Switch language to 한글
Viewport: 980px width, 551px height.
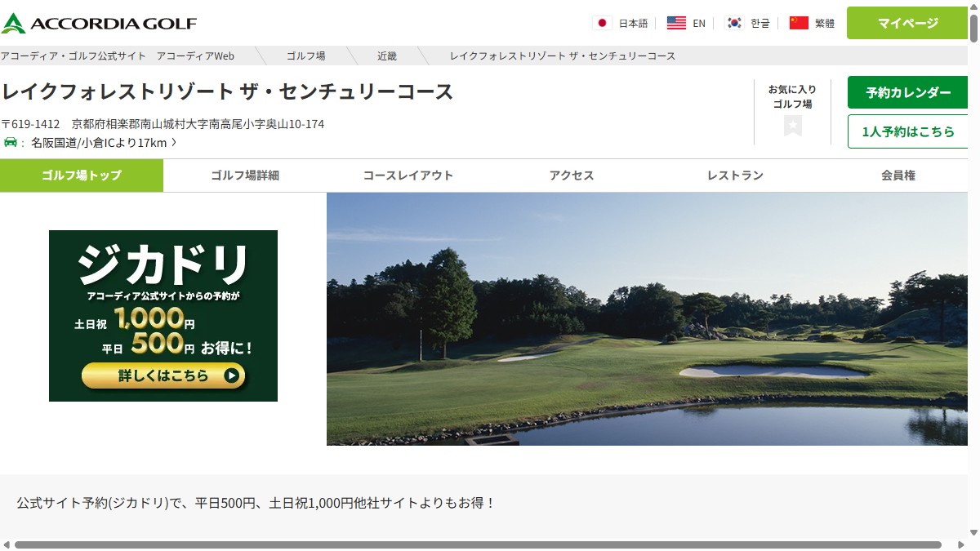click(760, 23)
